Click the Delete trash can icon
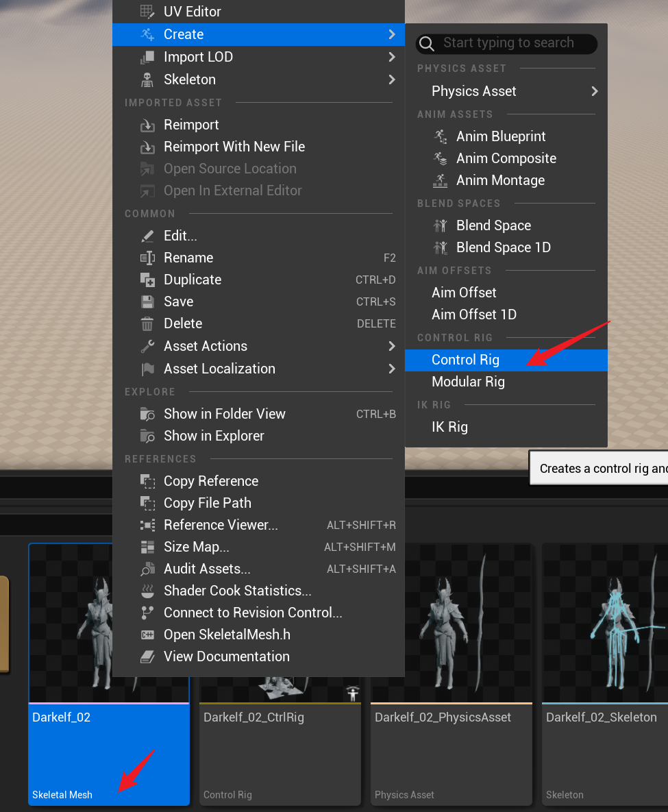Screen dimensions: 668x812 (147, 323)
